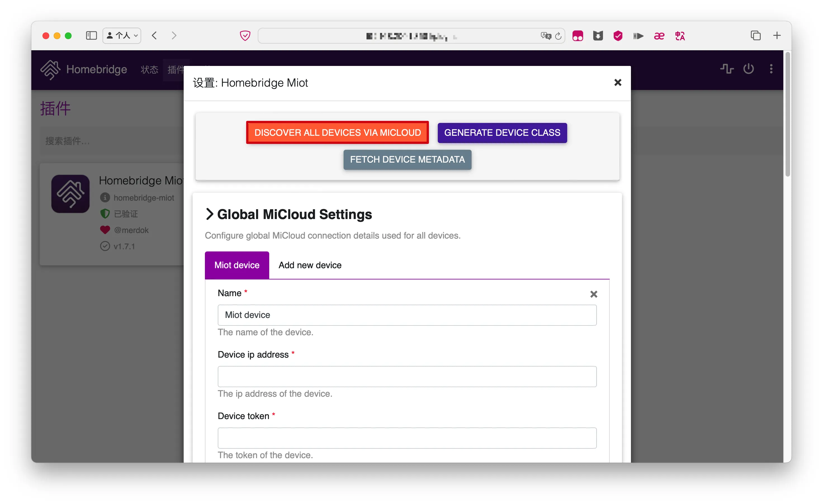This screenshot has height=504, width=823.
Task: Toggle the browser sidebar icon
Action: [x=91, y=36]
